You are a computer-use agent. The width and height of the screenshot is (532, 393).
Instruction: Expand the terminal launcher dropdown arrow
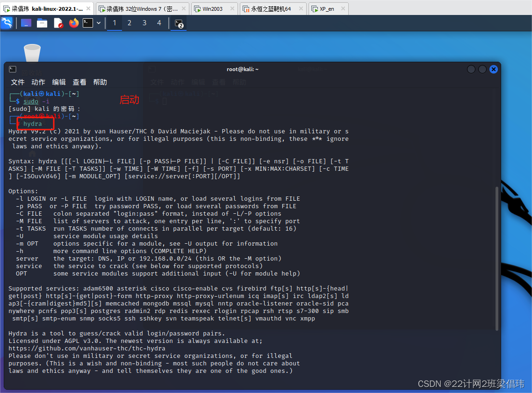click(x=98, y=23)
